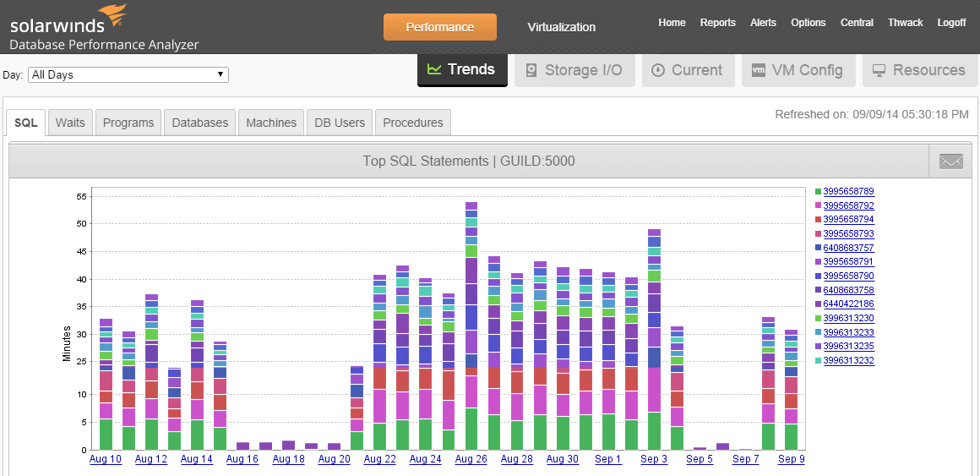Open the Current view
Screen dimensions: 980x476
pyautogui.click(x=687, y=70)
